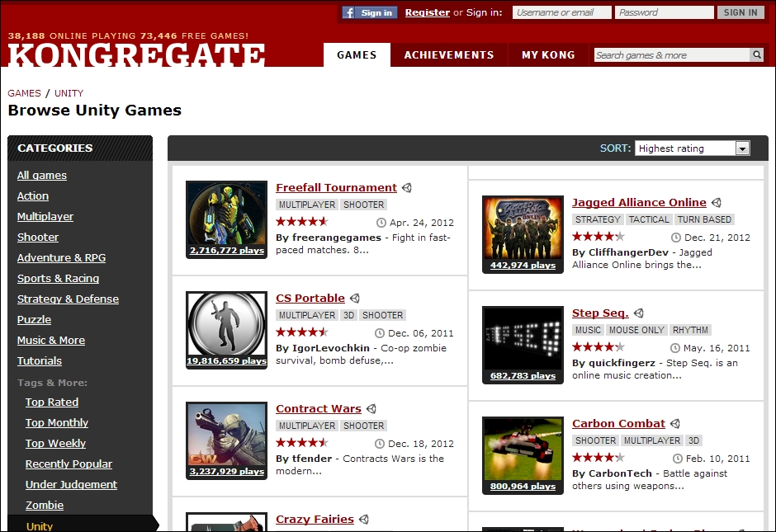
Task: Click the CS Portable thumbnail image
Action: pyautogui.click(x=227, y=330)
